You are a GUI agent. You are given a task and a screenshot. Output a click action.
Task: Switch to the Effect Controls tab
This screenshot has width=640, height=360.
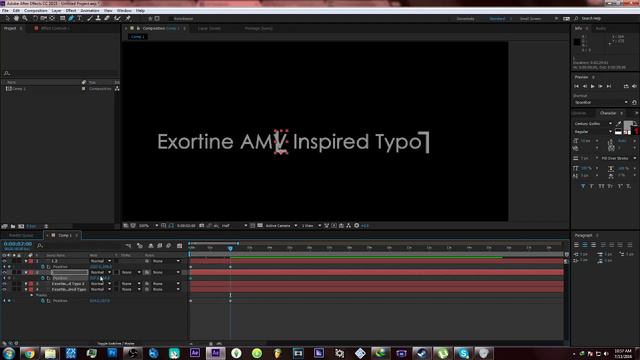click(x=55, y=28)
